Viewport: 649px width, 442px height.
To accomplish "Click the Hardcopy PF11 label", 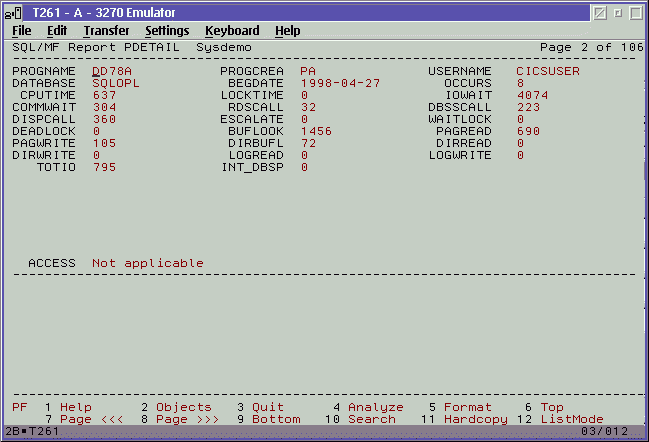I will point(476,419).
